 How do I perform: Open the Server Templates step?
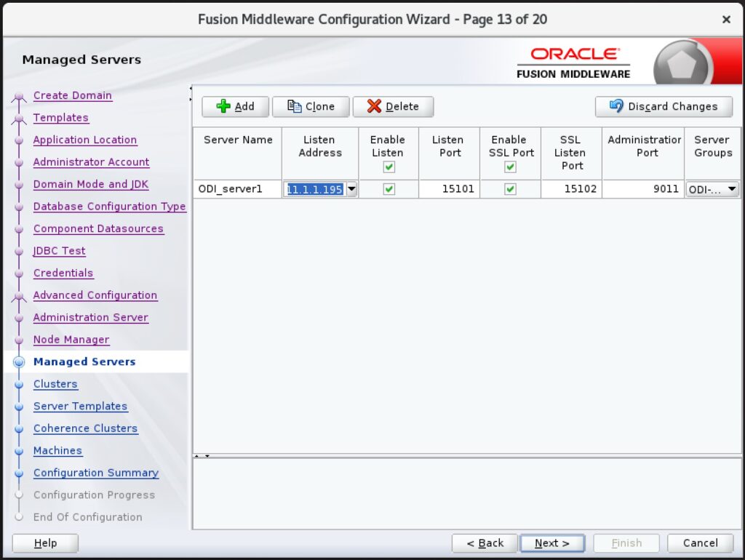(80, 406)
